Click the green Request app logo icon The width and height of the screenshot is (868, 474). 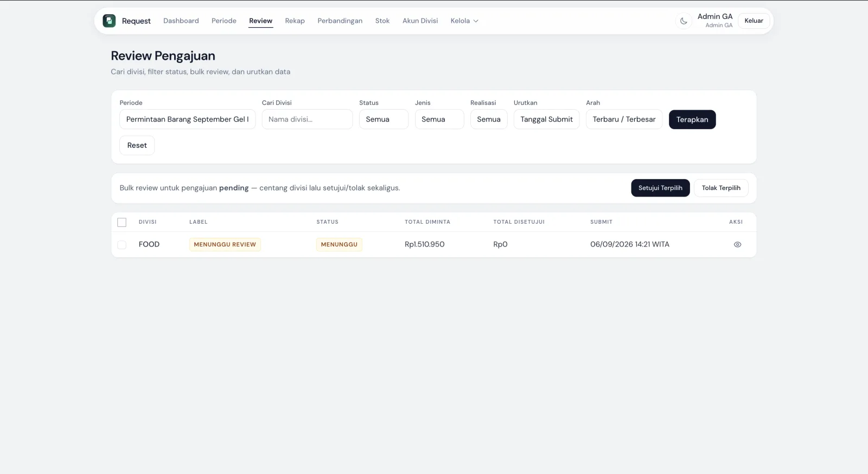click(x=109, y=21)
